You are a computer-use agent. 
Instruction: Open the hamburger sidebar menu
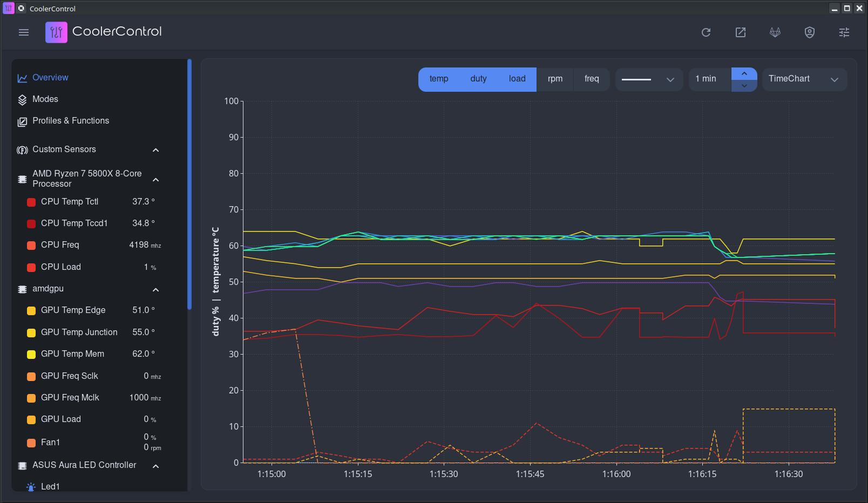pos(24,32)
